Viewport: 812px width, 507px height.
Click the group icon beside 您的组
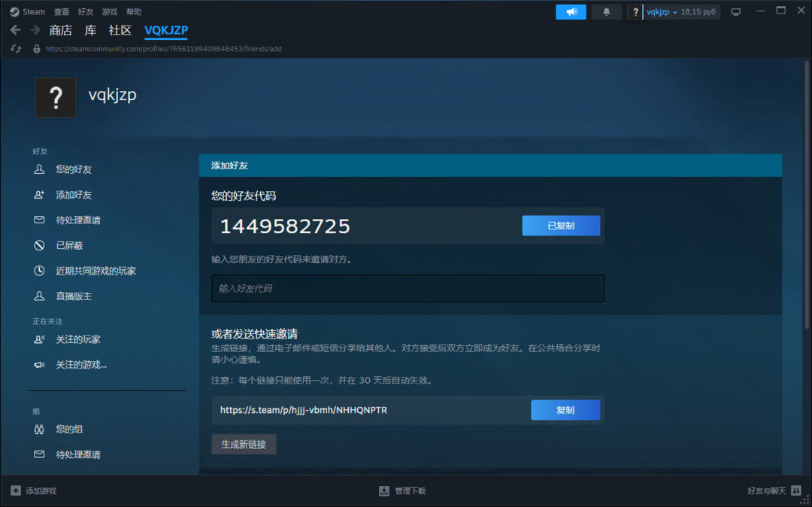[x=39, y=430]
